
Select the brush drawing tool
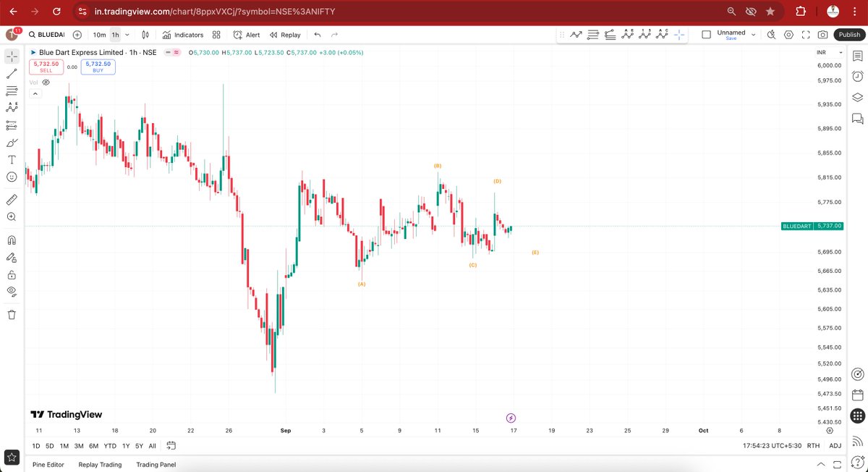click(12, 142)
